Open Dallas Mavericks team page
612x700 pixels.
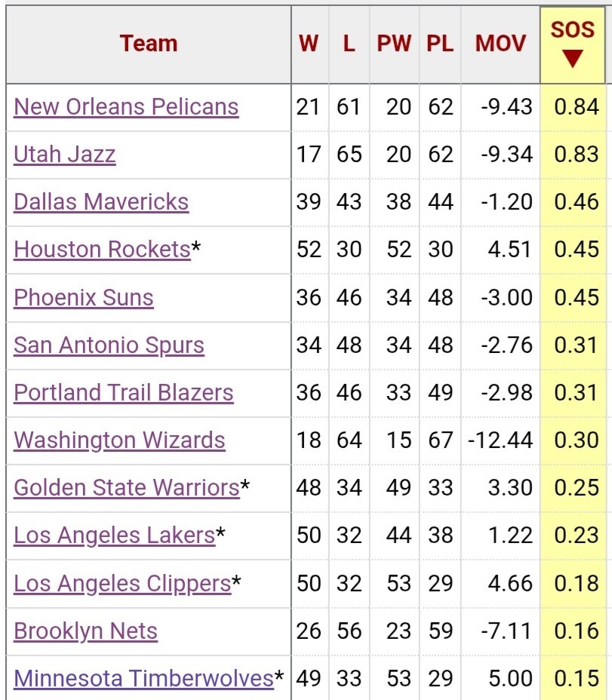[x=101, y=202]
